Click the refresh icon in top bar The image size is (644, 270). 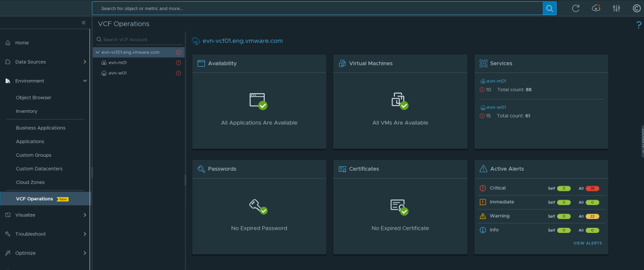pyautogui.click(x=575, y=8)
